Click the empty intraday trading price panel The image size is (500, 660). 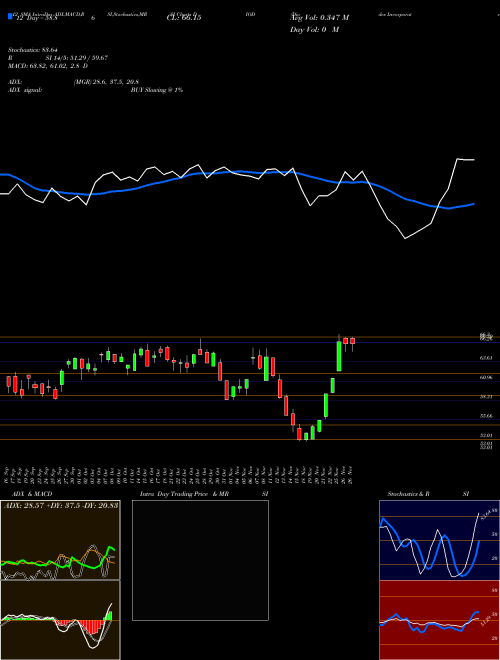pyautogui.click(x=200, y=560)
